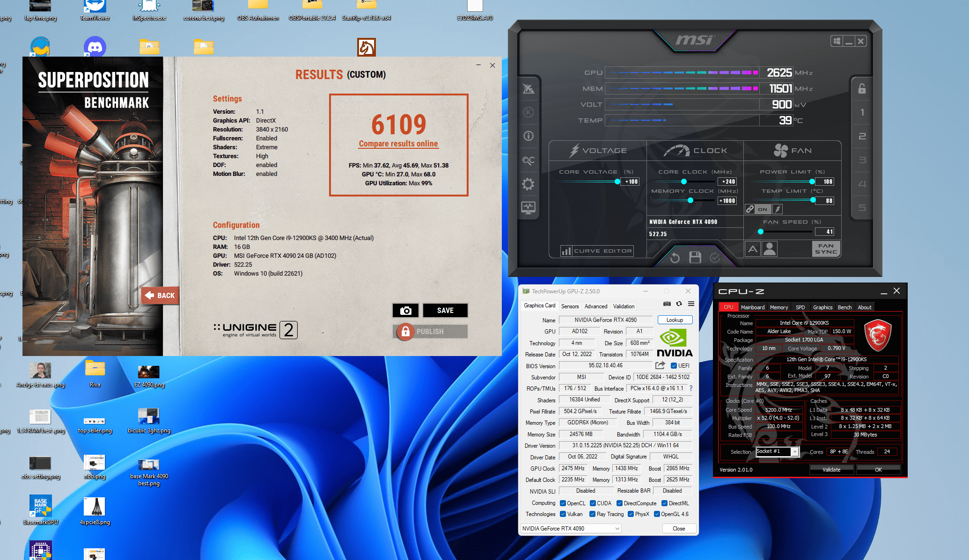Open the BasemarkGPU desktop icon
969x560 pixels.
41,510
